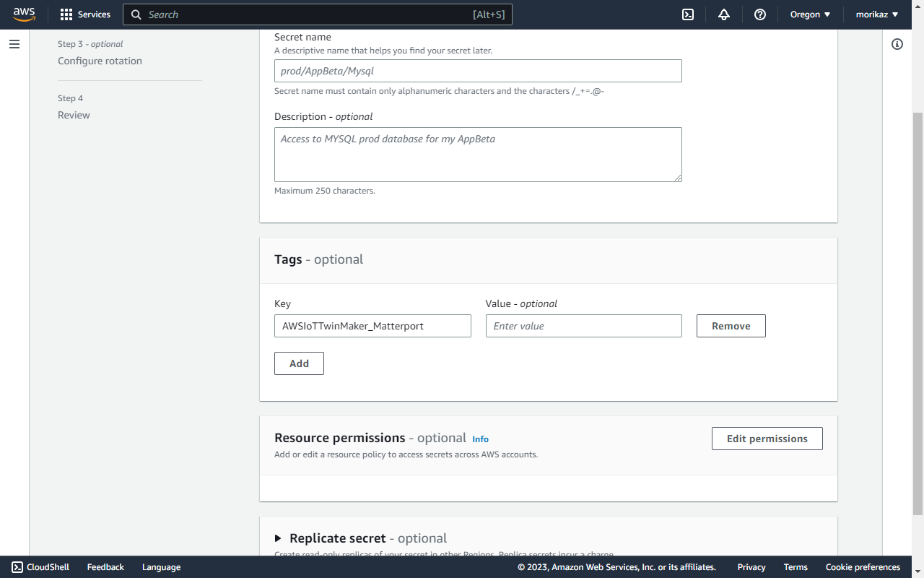The image size is (924, 578).
Task: Open the Resource permissions Info link
Action: pos(480,439)
